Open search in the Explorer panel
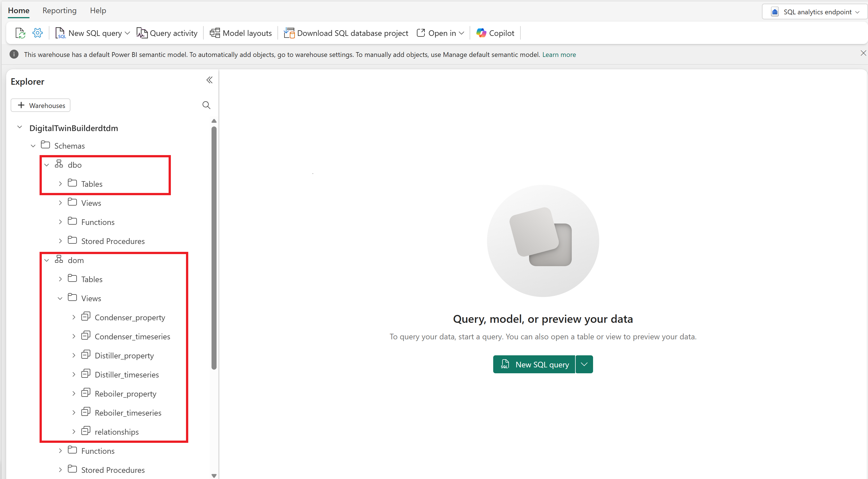The image size is (868, 479). 206,105
